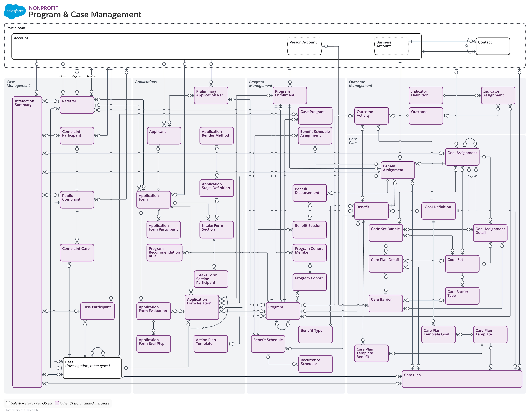532x415 pixels.
Task: Click Intake Form Section Participant entity
Action: 211,279
